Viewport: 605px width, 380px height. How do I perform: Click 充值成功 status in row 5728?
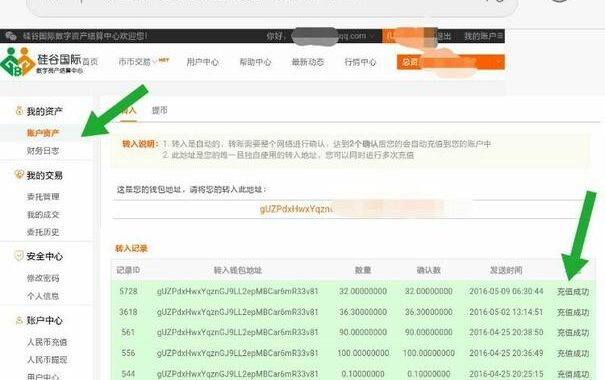(573, 292)
